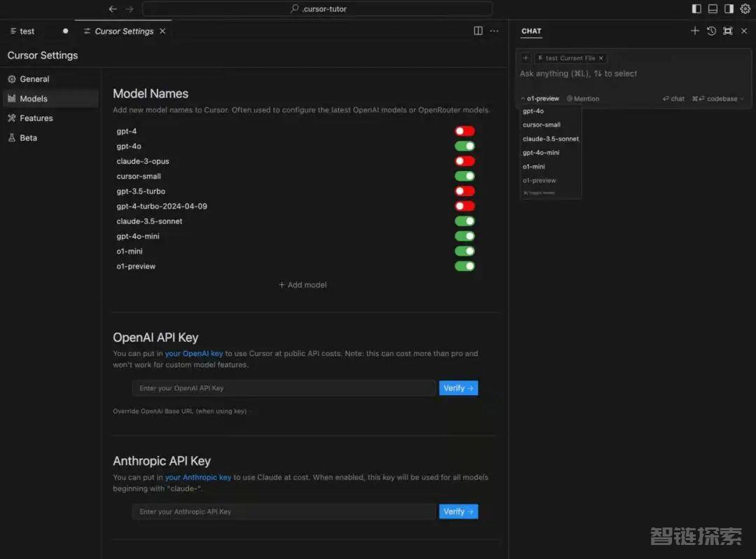Open the Models settings section

(50, 98)
